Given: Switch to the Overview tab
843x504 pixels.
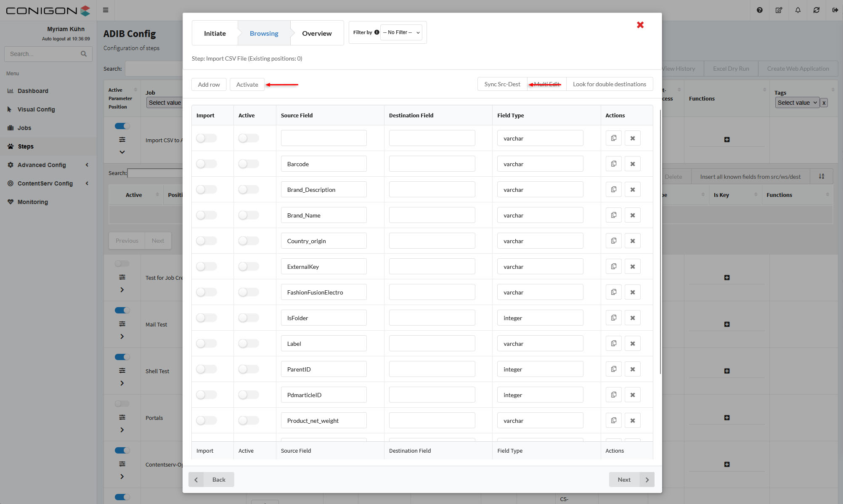Looking at the screenshot, I should pos(316,33).
